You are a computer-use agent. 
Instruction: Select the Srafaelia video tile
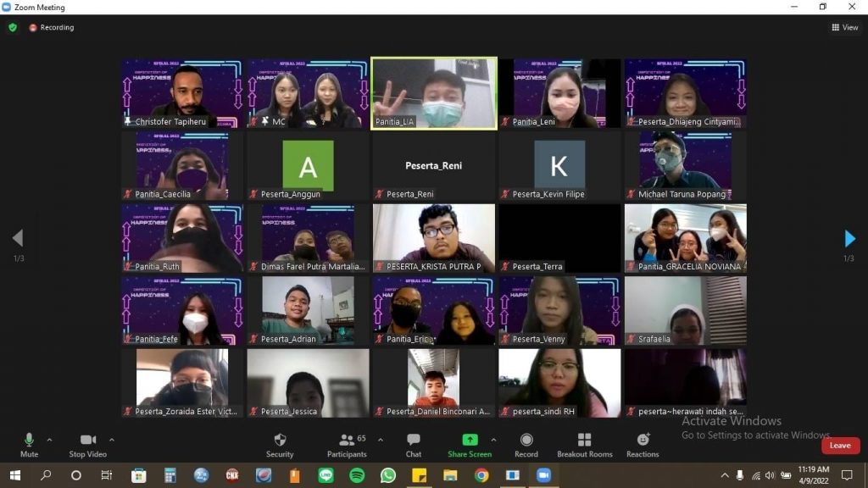pyautogui.click(x=685, y=310)
